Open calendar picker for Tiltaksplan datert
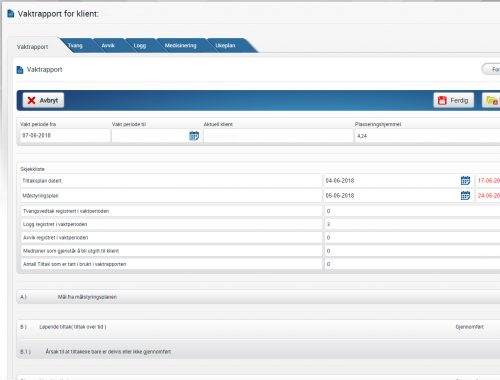Viewport: 500px width, 380px height. click(465, 181)
